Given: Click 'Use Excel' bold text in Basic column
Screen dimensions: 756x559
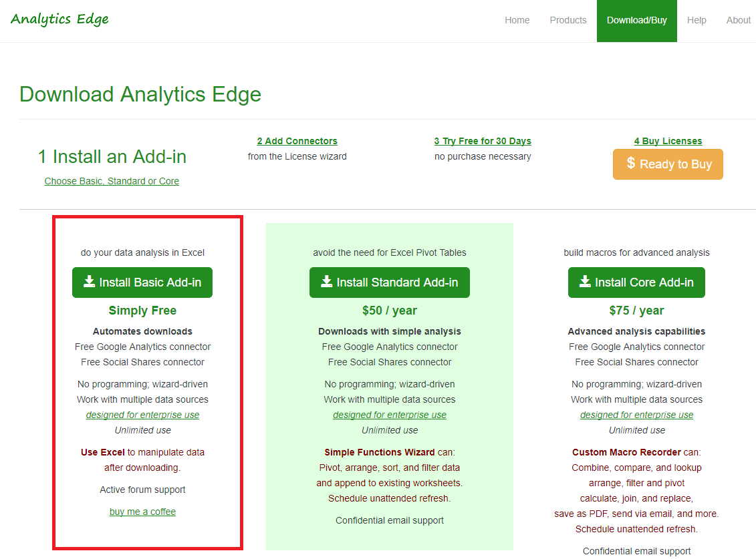Looking at the screenshot, I should pos(103,453).
